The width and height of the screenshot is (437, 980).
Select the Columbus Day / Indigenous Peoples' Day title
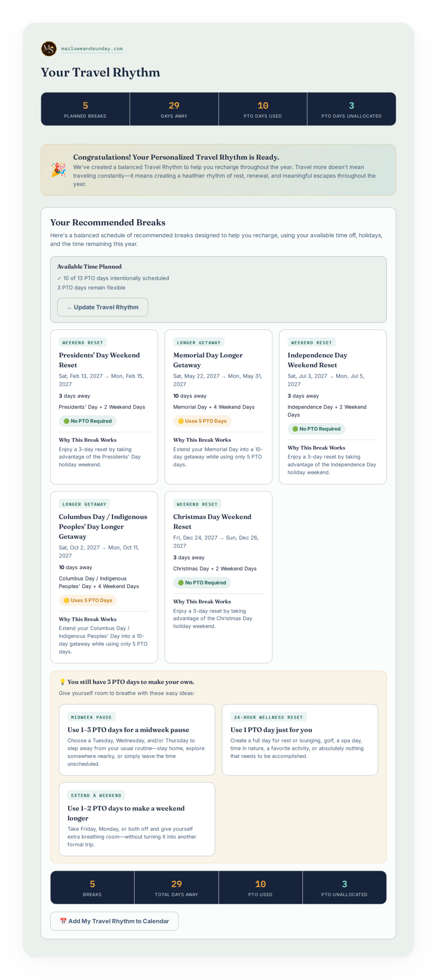[103, 526]
